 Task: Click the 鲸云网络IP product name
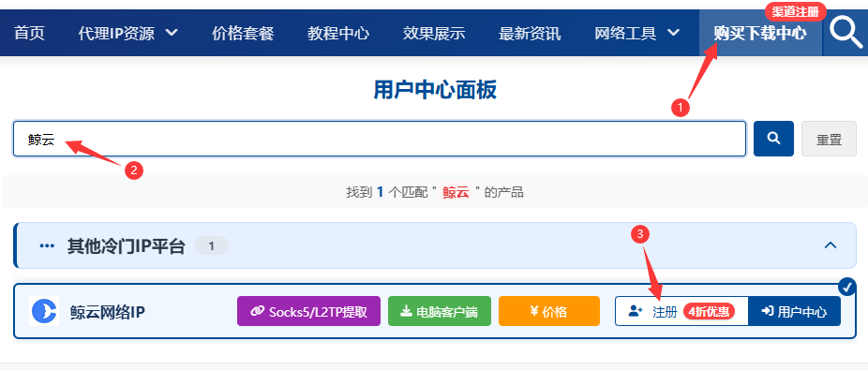(x=108, y=312)
